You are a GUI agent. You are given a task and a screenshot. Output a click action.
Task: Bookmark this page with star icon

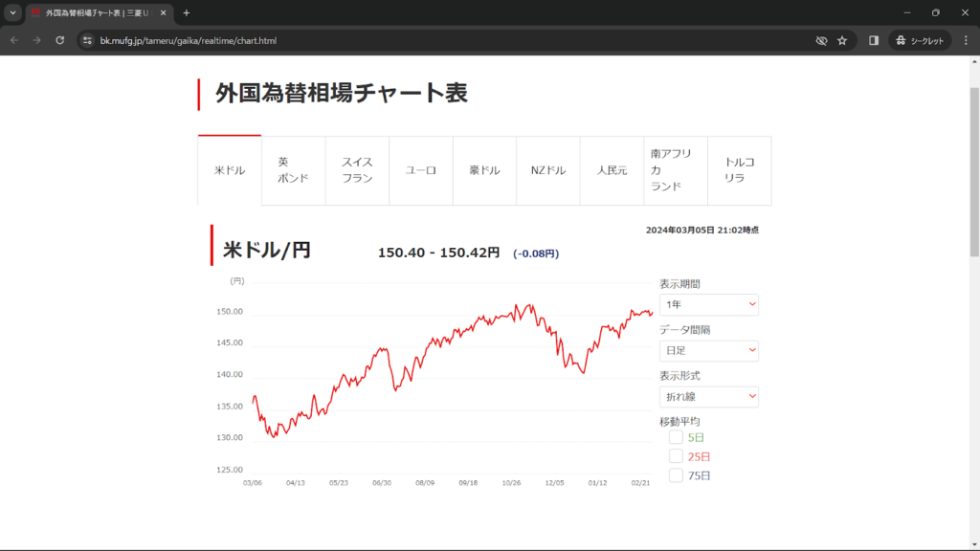[x=842, y=40]
